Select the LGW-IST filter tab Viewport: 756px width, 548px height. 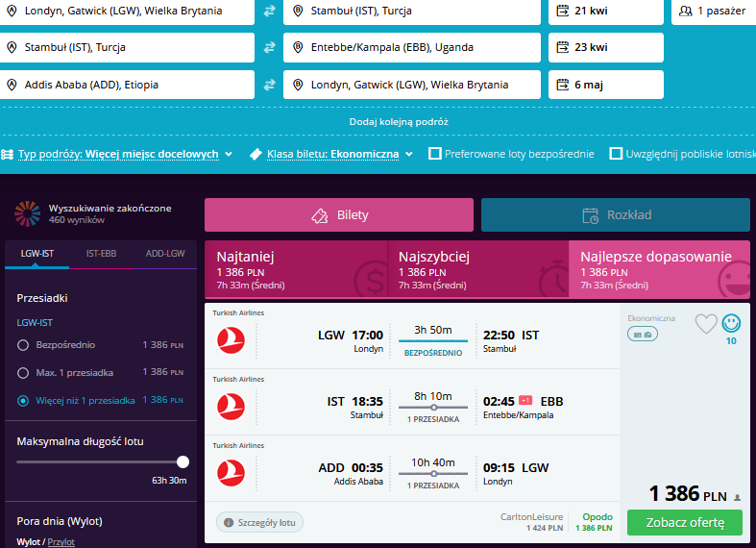[37, 254]
